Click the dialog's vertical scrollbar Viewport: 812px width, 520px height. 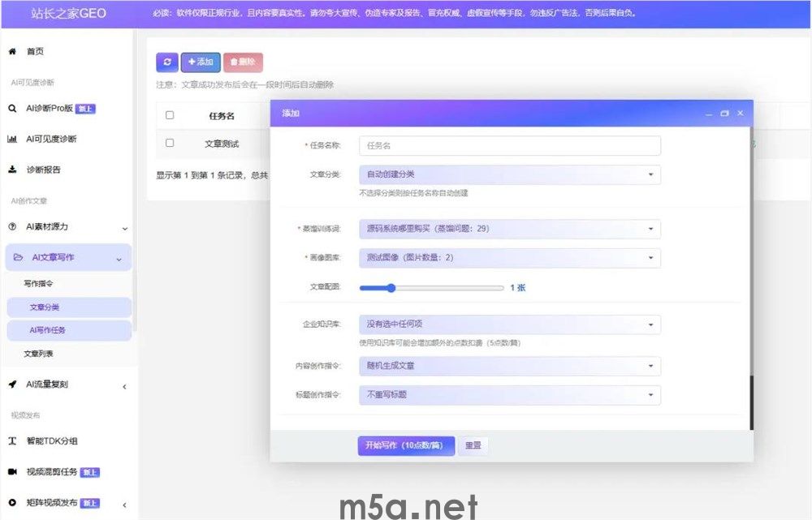coord(751,402)
